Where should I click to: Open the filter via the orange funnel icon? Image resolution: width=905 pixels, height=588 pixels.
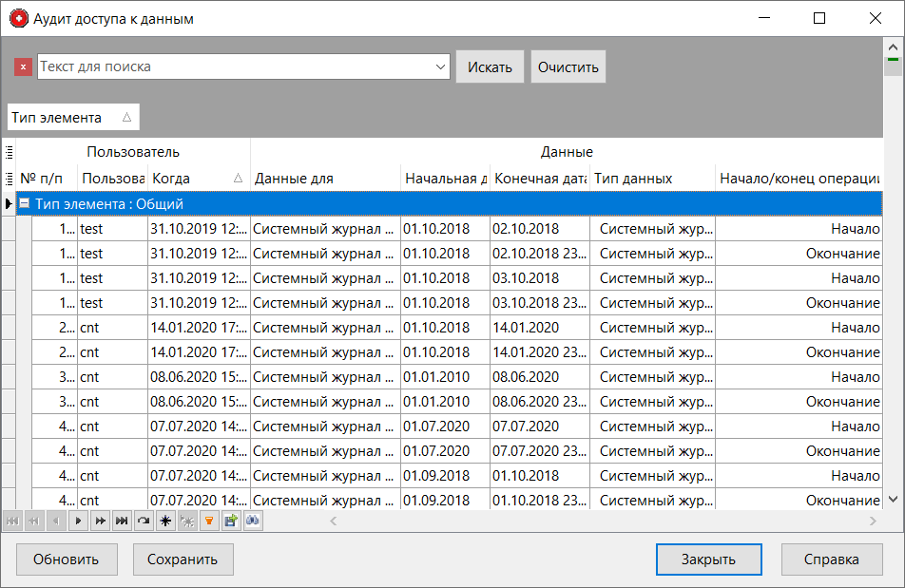pos(210,521)
